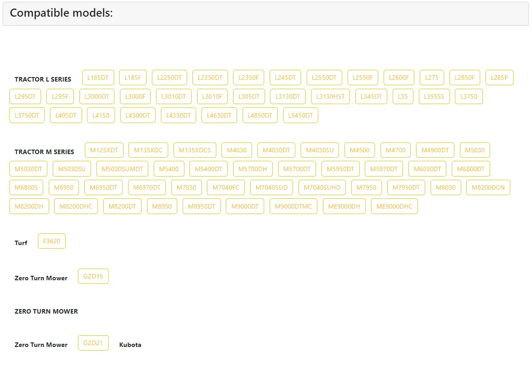Open the M7040SUHD model tag
The image size is (532, 392).
(x=321, y=187)
